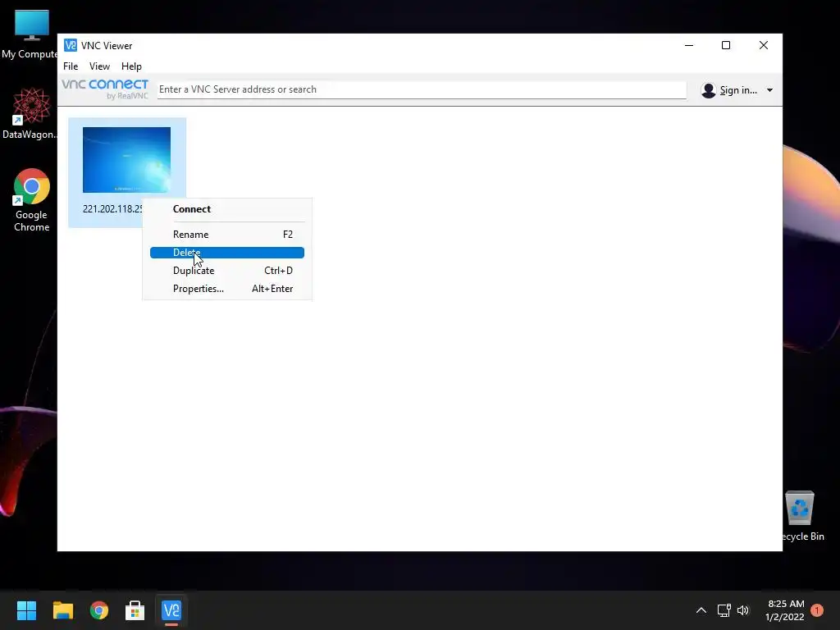Minimize the VNC Viewer window
This screenshot has height=630, width=840.
689,46
